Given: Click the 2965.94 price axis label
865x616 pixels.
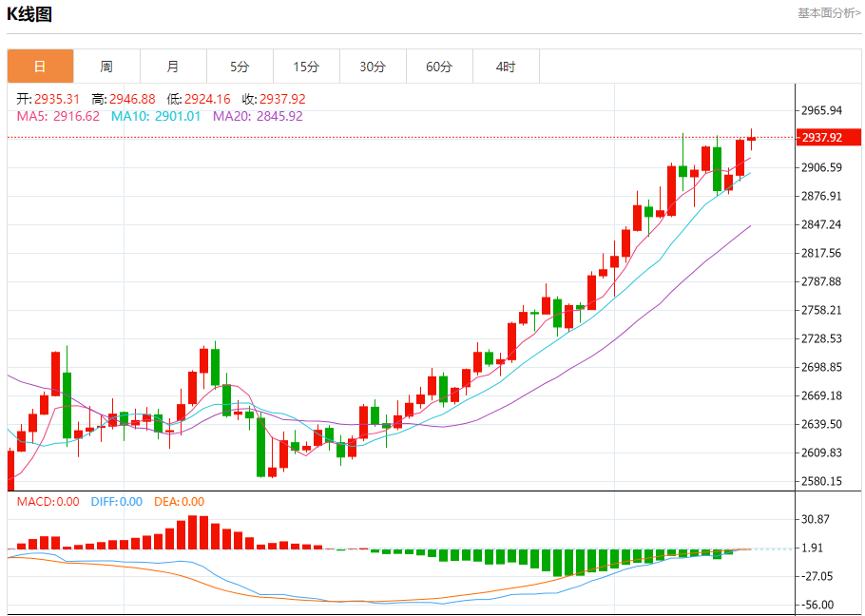Looking at the screenshot, I should point(821,110).
